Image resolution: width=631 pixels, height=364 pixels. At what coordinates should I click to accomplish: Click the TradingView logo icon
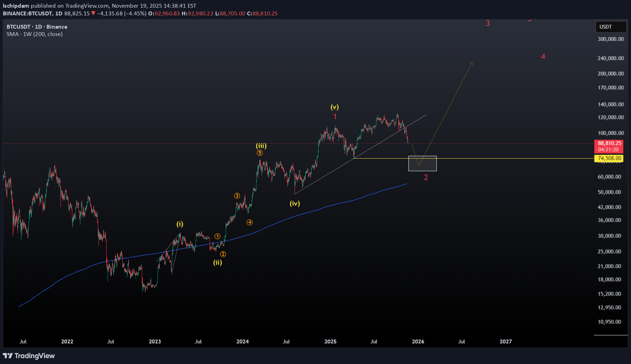pos(8,356)
